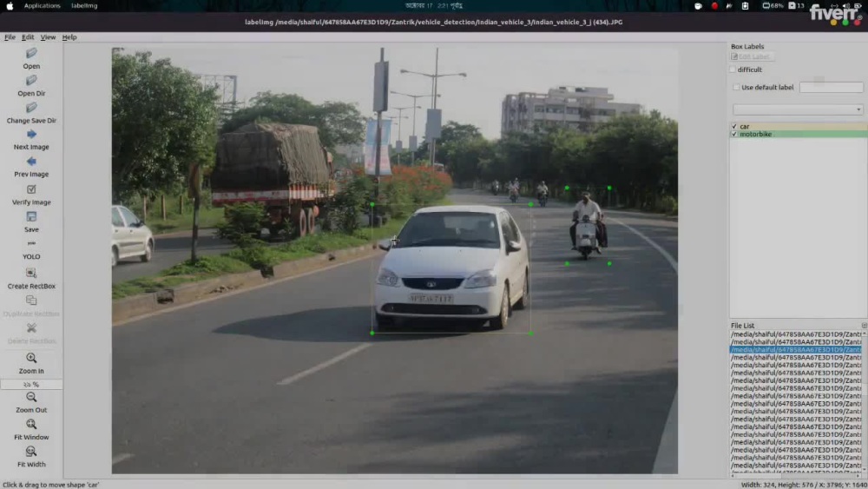Click the Delete RectBox icon

click(31, 327)
